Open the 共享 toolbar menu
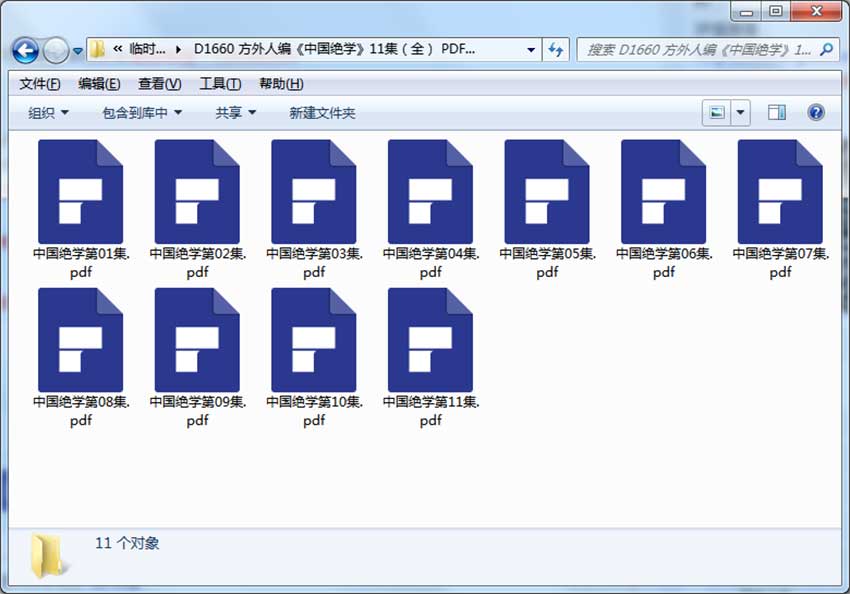Image resolution: width=850 pixels, height=594 pixels. pyautogui.click(x=235, y=113)
